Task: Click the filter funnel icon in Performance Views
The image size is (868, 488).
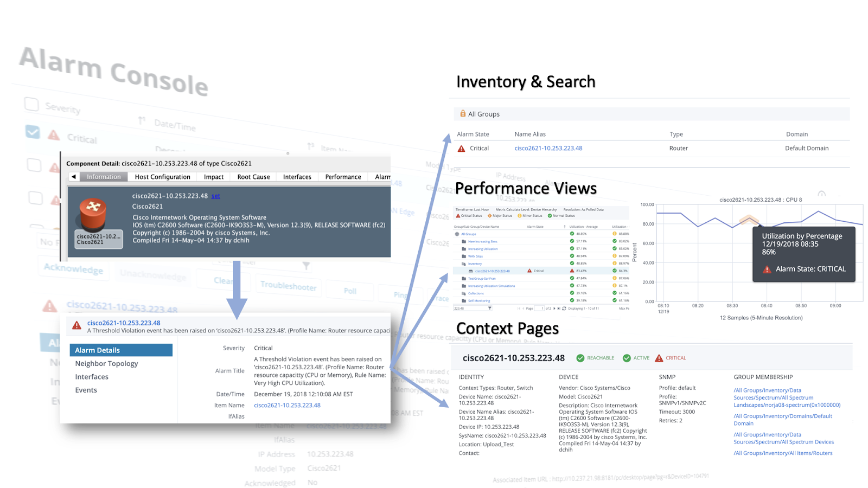Action: pos(490,309)
